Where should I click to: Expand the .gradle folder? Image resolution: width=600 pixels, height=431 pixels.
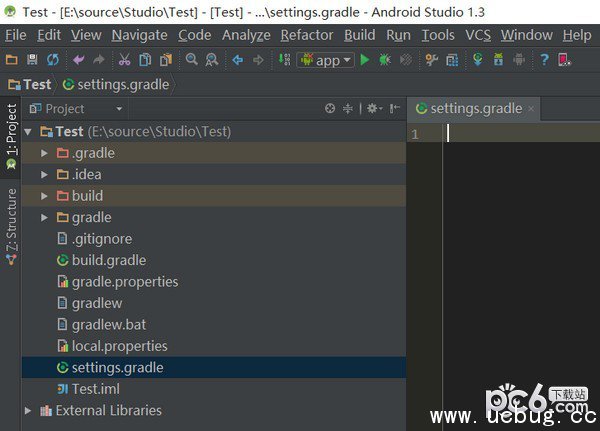[44, 153]
